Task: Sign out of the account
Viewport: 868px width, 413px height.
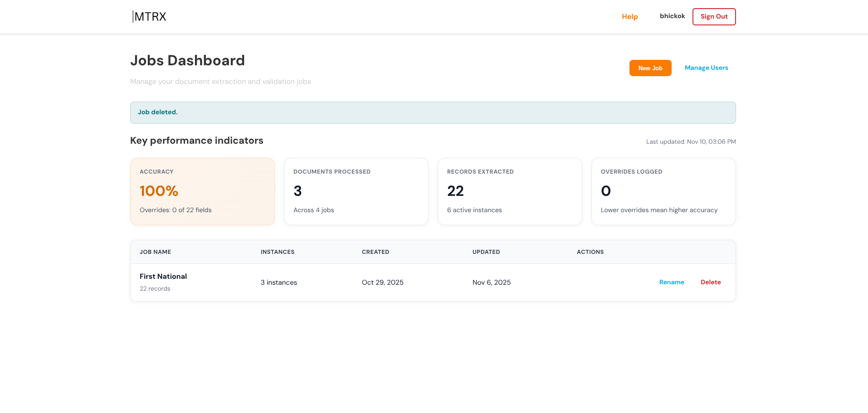Action: (714, 16)
